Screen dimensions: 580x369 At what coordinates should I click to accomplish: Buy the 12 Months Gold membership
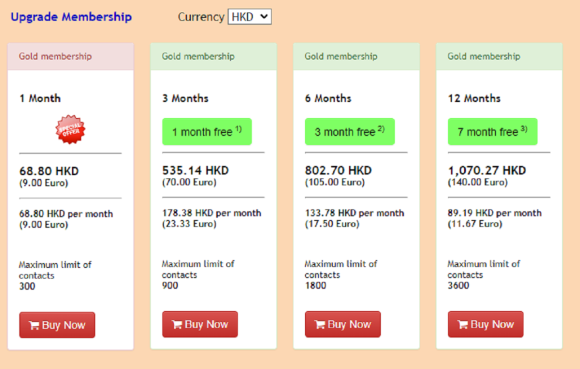pos(485,324)
